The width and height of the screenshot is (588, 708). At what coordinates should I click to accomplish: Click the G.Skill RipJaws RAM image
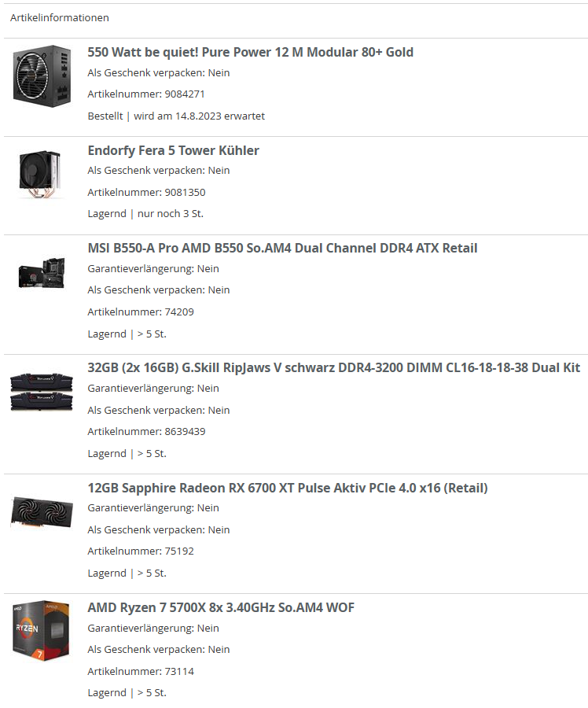click(x=42, y=392)
